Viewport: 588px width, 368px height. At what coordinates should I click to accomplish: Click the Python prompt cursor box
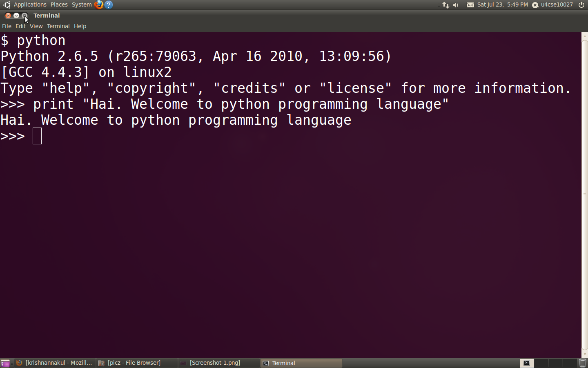coord(37,136)
